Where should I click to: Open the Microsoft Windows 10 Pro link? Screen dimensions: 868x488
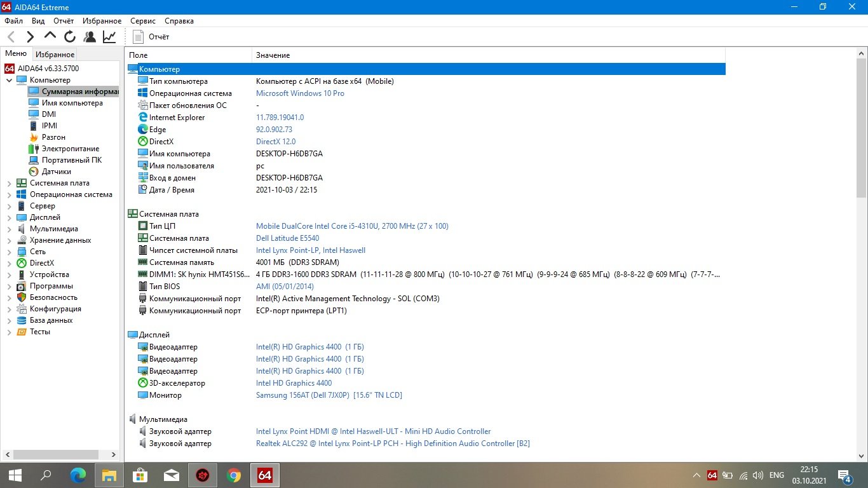coord(300,93)
